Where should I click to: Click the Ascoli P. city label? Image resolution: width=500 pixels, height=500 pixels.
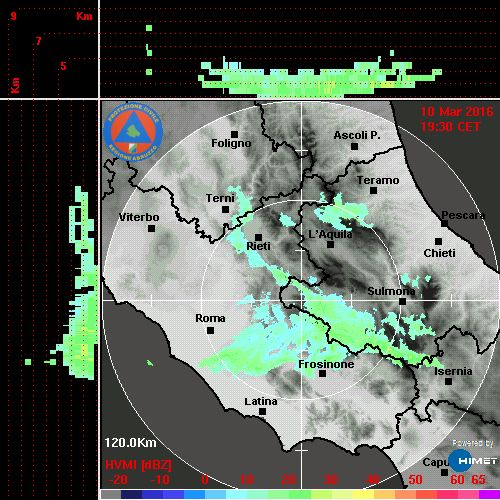click(357, 135)
